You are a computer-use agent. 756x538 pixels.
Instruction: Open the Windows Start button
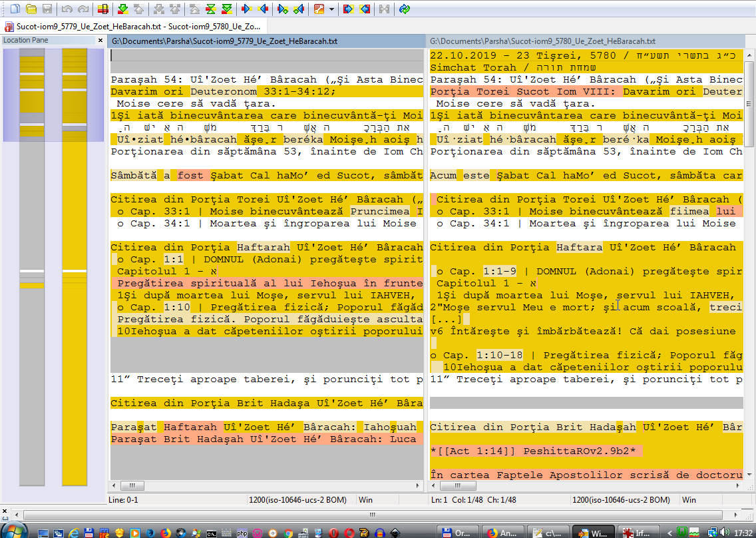pos(14,531)
